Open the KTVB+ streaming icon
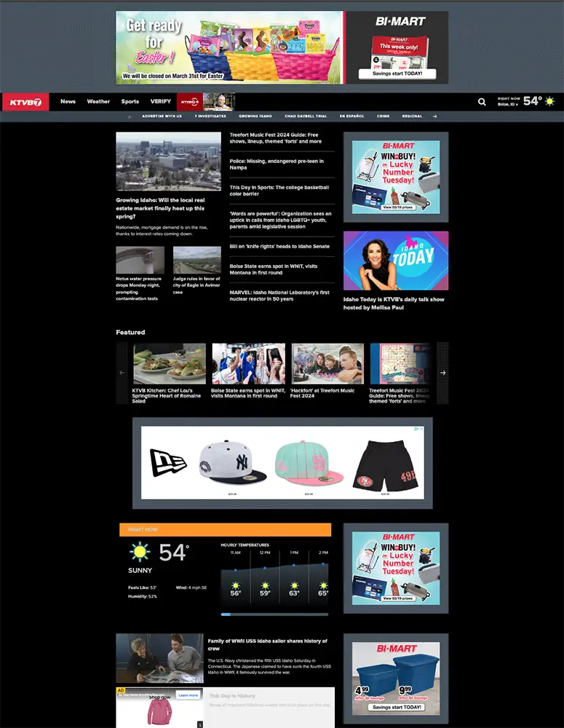This screenshot has width=564, height=728. click(189, 102)
